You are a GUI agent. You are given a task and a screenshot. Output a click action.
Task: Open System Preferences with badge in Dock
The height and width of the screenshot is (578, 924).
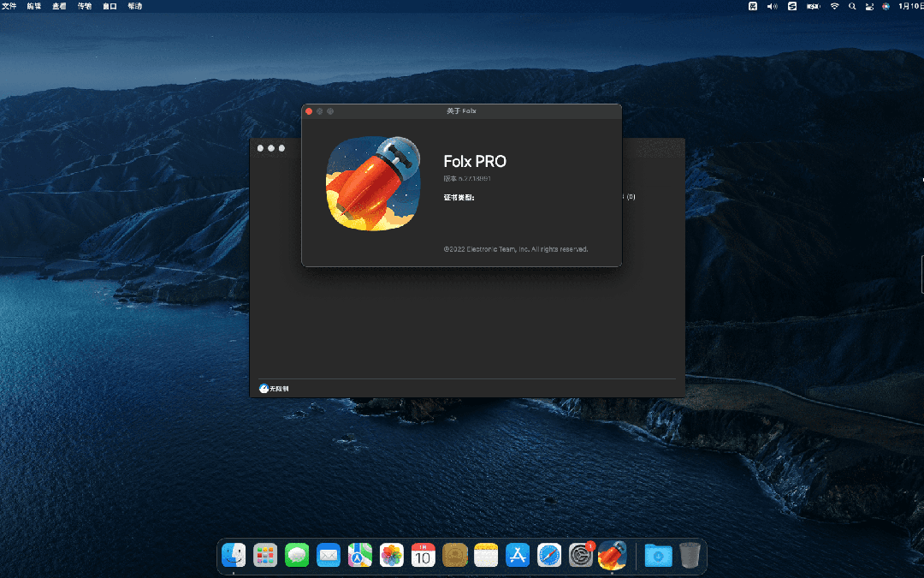pyautogui.click(x=581, y=555)
